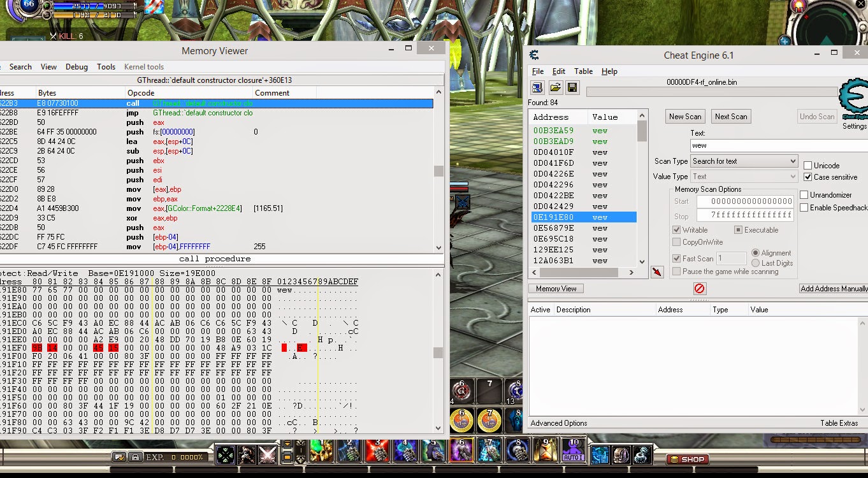The width and height of the screenshot is (868, 478).
Task: Click the floppy disk save icon
Action: point(572,87)
